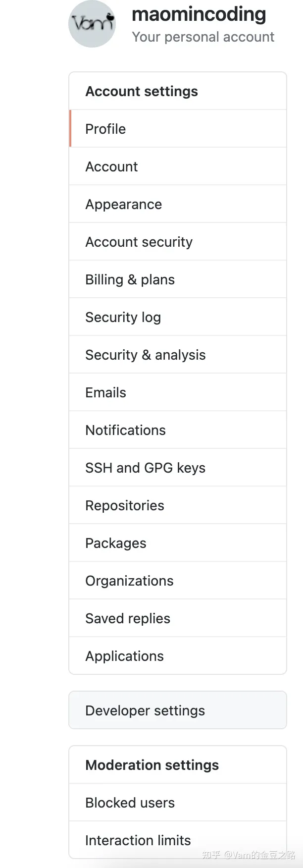Click the maomincoding username heading

point(198,14)
